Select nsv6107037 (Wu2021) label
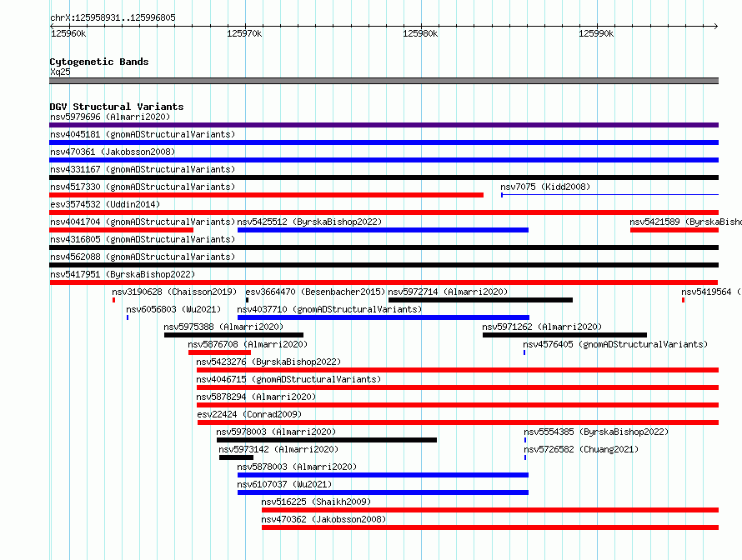742x560 pixels. pos(284,484)
